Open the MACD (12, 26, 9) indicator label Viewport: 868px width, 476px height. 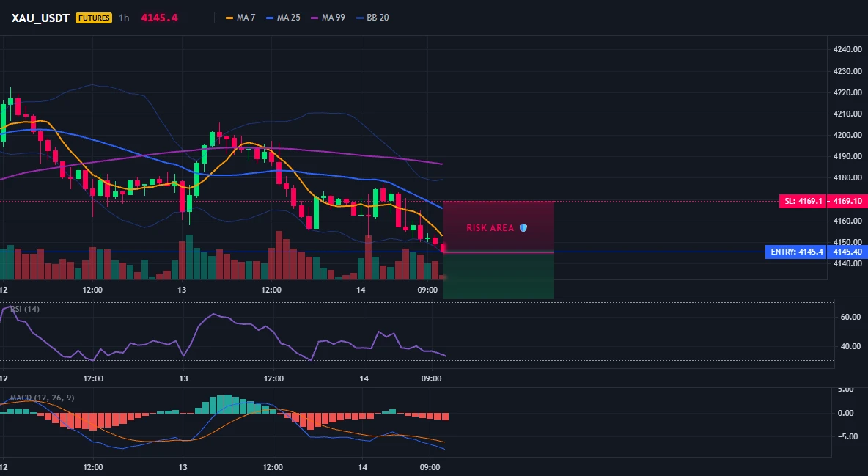point(42,398)
